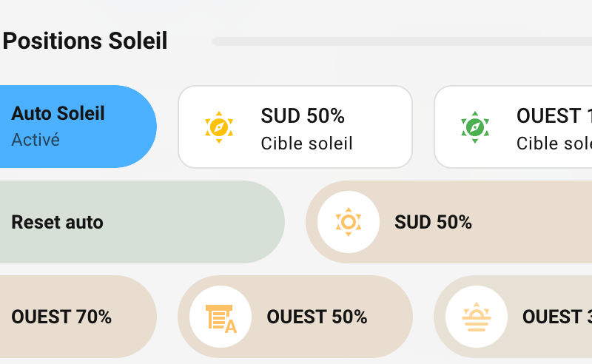Choose the beige SUD 50% chip label
The height and width of the screenshot is (364, 592).
click(433, 222)
